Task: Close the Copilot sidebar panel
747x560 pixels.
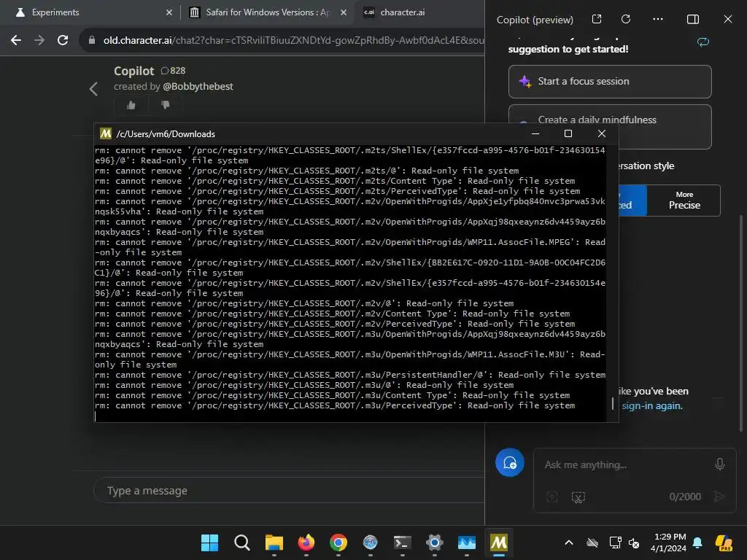Action: click(727, 19)
